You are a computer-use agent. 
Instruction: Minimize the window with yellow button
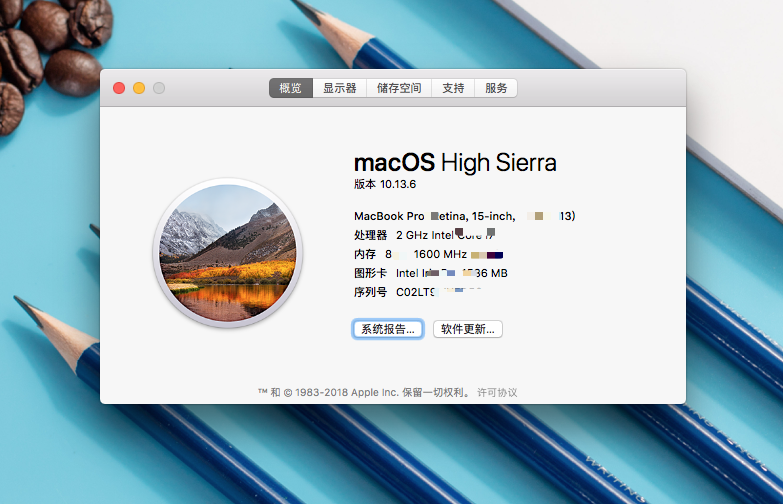tap(139, 88)
